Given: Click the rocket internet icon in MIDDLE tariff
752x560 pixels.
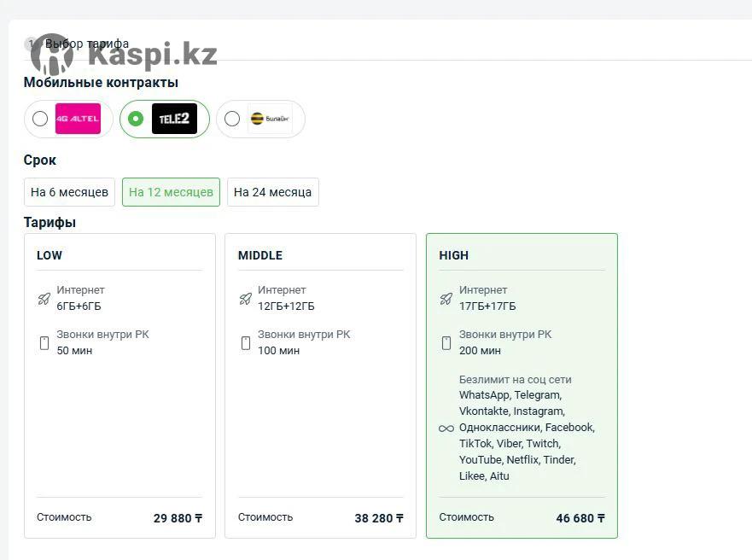Looking at the screenshot, I should 246,299.
